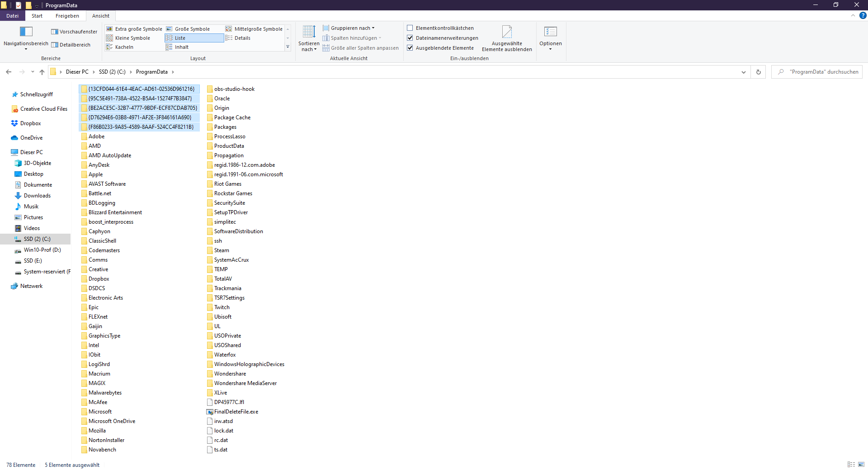Switch layout to Mittelgroße Symbole

(254, 29)
